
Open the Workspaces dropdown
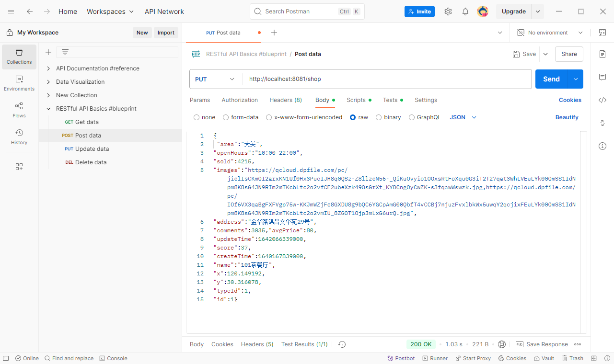110,11
